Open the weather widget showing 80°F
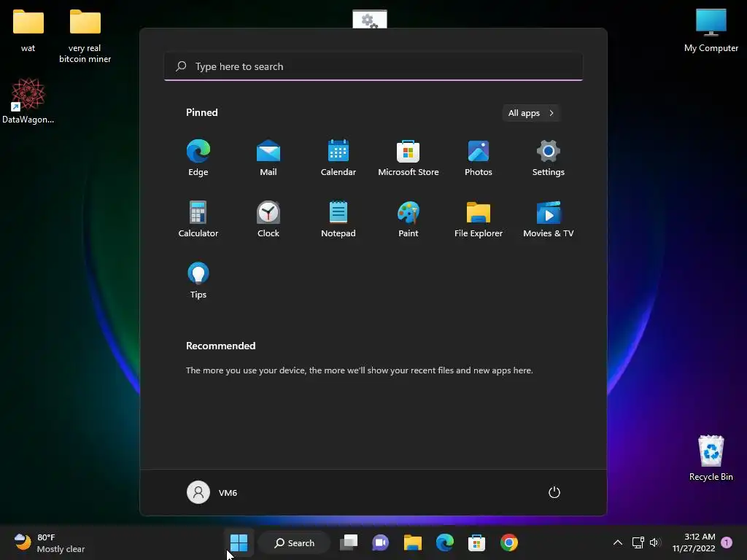 click(49, 542)
